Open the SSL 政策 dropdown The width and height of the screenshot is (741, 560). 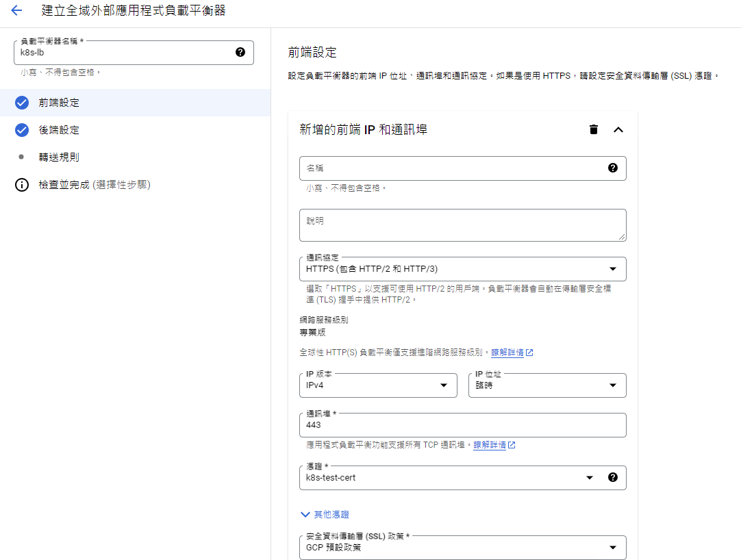pyautogui.click(x=462, y=548)
